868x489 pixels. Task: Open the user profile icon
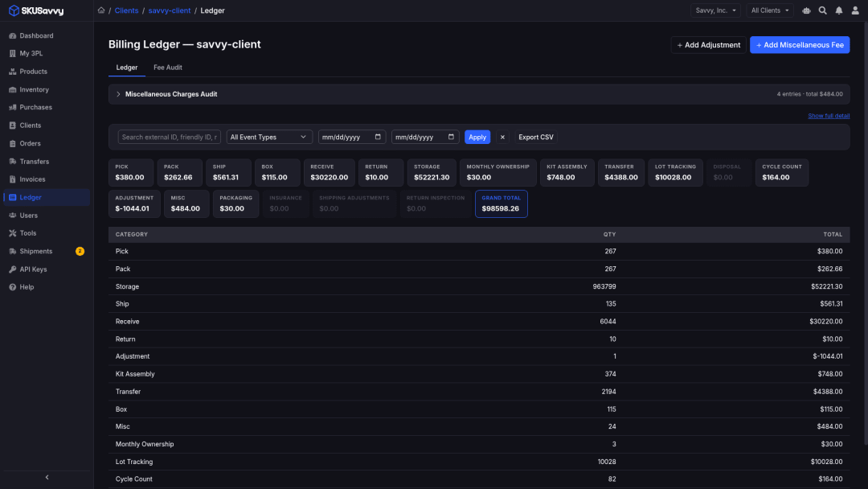click(855, 10)
